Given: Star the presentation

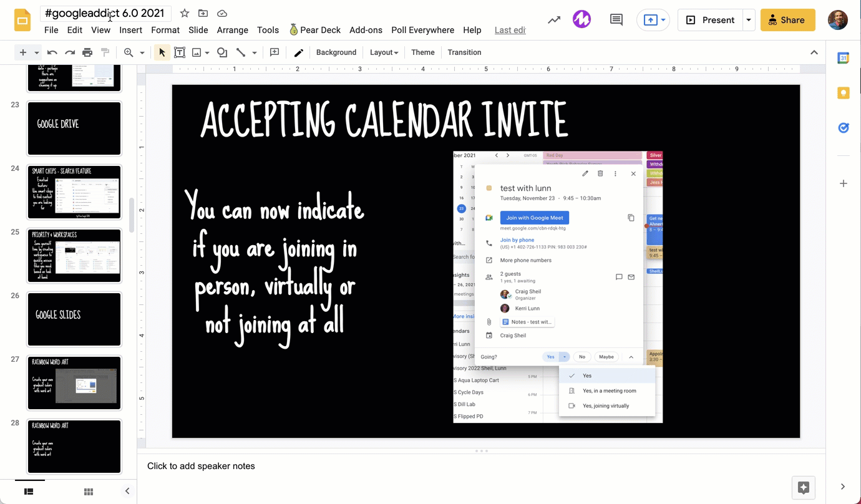Looking at the screenshot, I should coord(185,13).
